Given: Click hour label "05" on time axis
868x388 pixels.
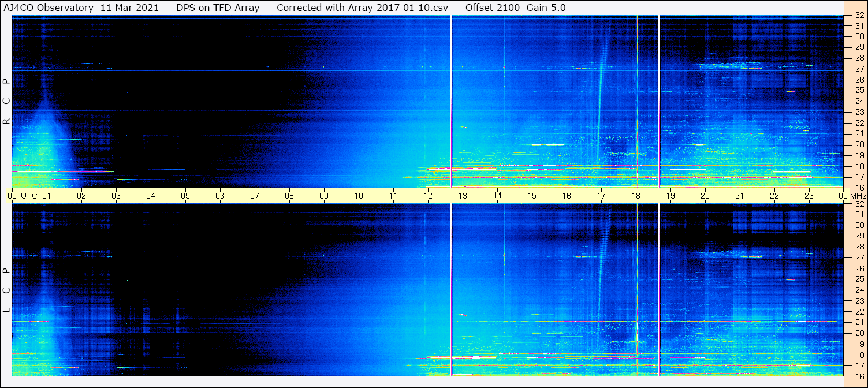Looking at the screenshot, I should pyautogui.click(x=185, y=196).
